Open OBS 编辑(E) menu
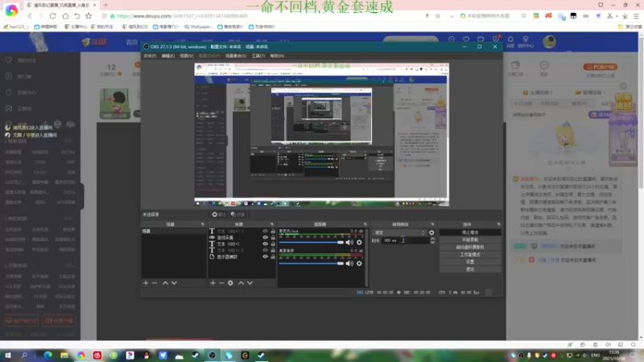The width and height of the screenshot is (644, 362). 168,56
